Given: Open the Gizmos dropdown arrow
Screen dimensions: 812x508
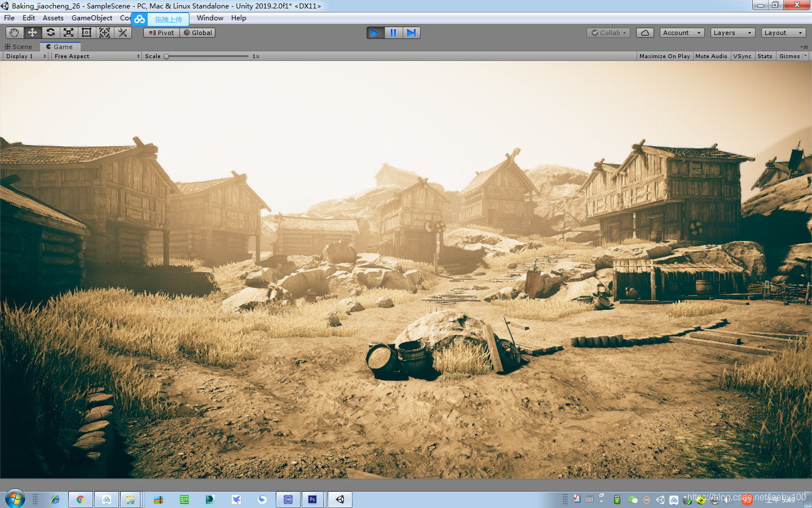Looking at the screenshot, I should [805, 56].
